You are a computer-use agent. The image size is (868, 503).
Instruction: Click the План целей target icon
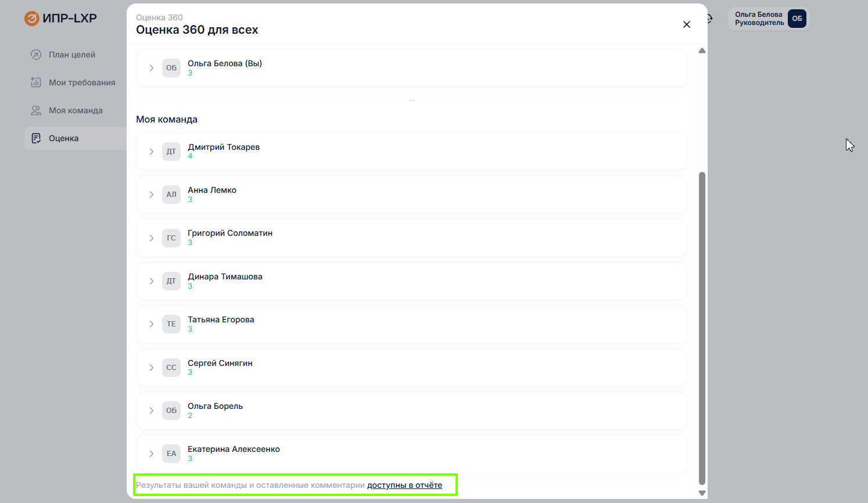(x=36, y=55)
